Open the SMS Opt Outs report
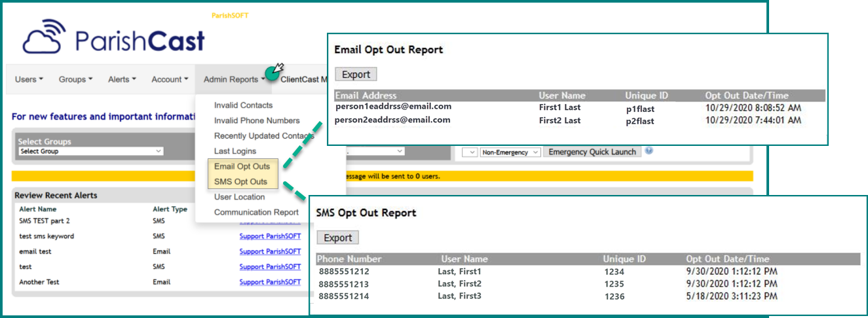The image size is (868, 318). point(240,182)
